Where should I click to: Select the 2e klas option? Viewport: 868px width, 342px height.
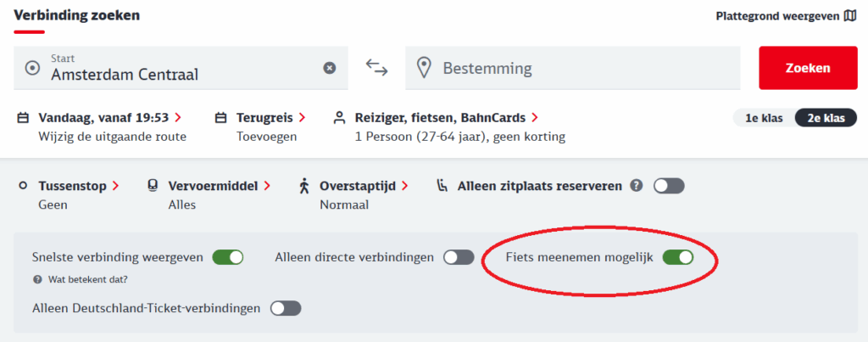click(x=826, y=118)
